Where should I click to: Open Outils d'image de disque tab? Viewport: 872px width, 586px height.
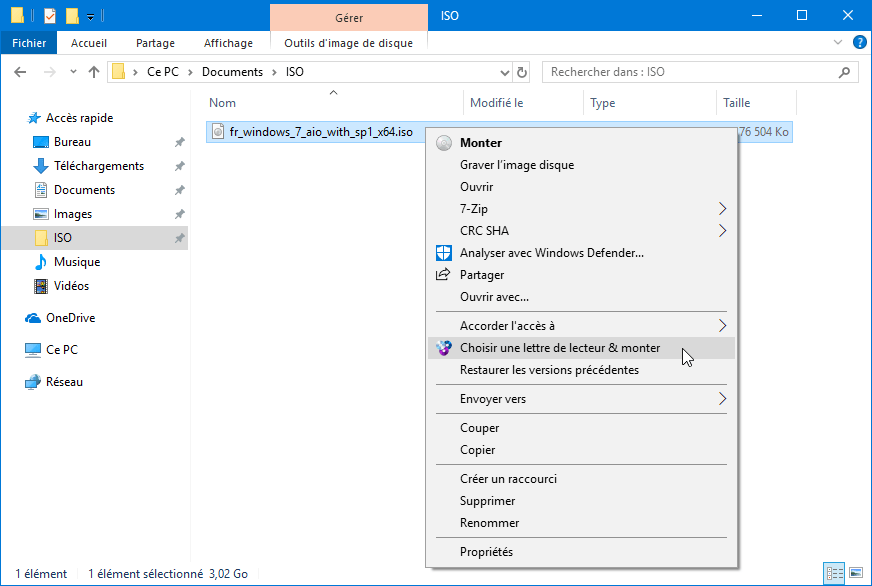point(349,43)
